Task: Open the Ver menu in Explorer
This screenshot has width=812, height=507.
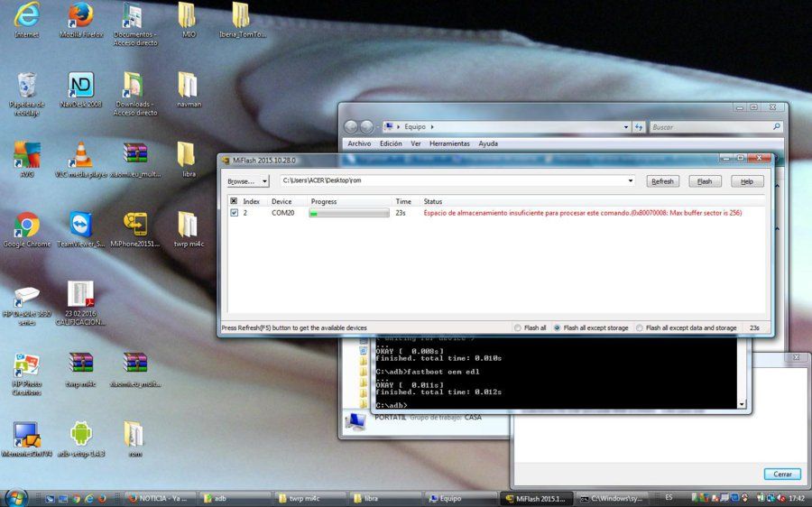Action: (x=415, y=143)
